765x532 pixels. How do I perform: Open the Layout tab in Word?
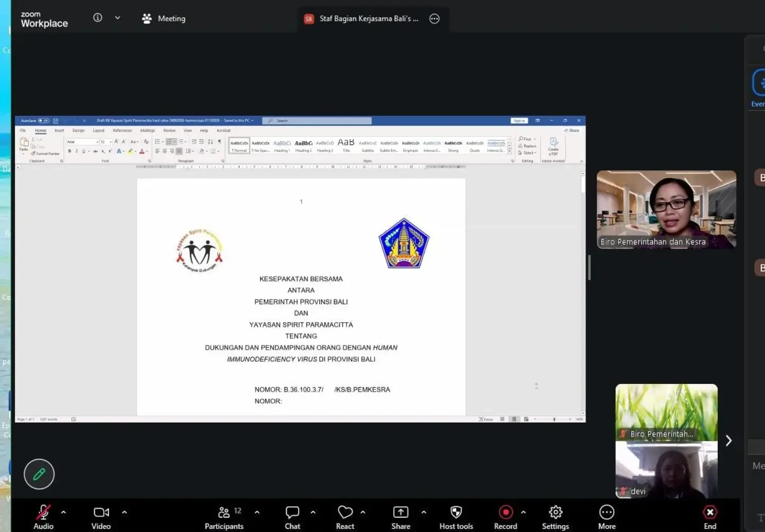(99, 131)
